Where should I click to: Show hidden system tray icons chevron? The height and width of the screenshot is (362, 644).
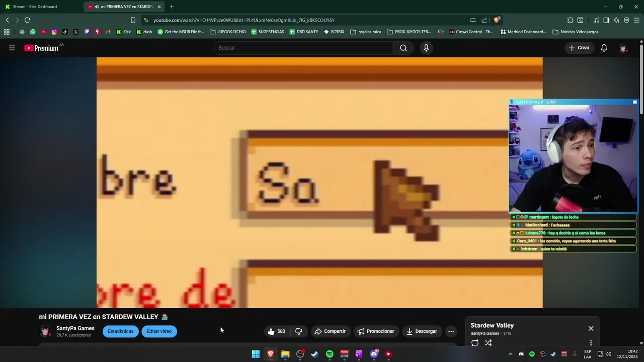coord(510,354)
